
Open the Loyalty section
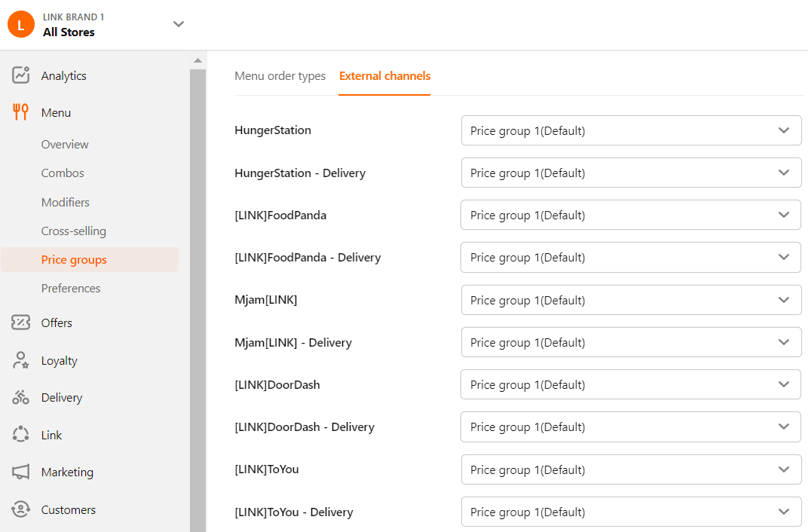click(60, 360)
